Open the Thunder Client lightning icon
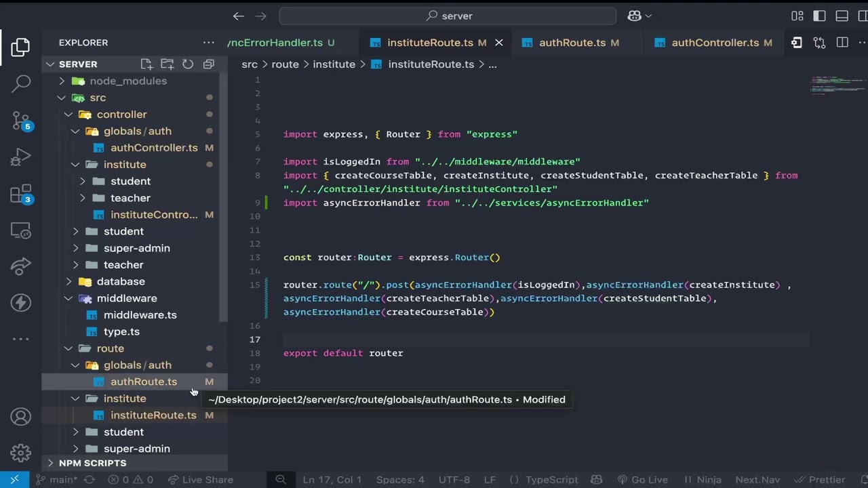This screenshot has height=488, width=868. pyautogui.click(x=20, y=303)
